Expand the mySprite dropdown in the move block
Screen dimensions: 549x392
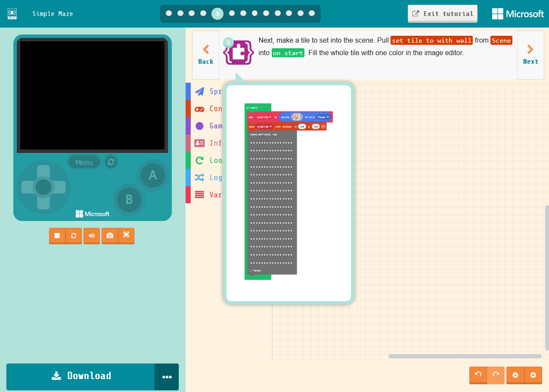(x=264, y=126)
